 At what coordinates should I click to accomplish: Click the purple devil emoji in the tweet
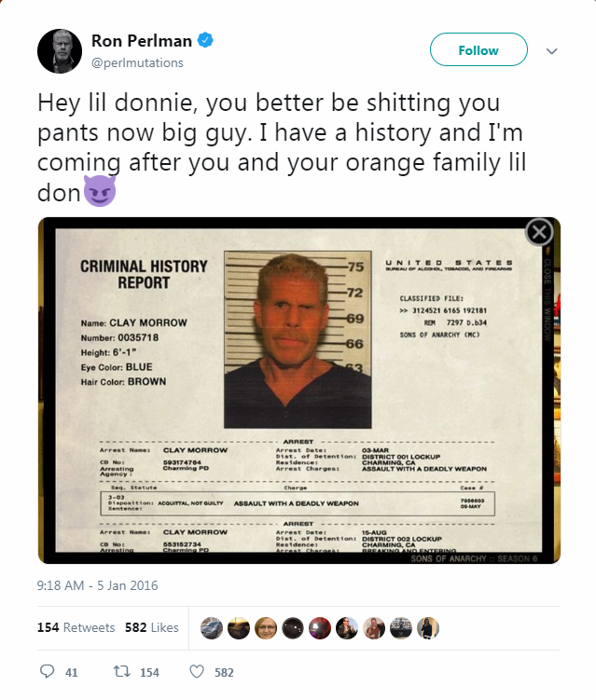click(x=99, y=191)
